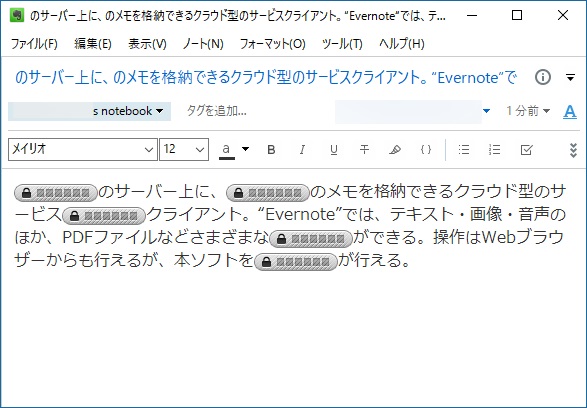
Task: Close the Evernote note window
Action: click(563, 15)
